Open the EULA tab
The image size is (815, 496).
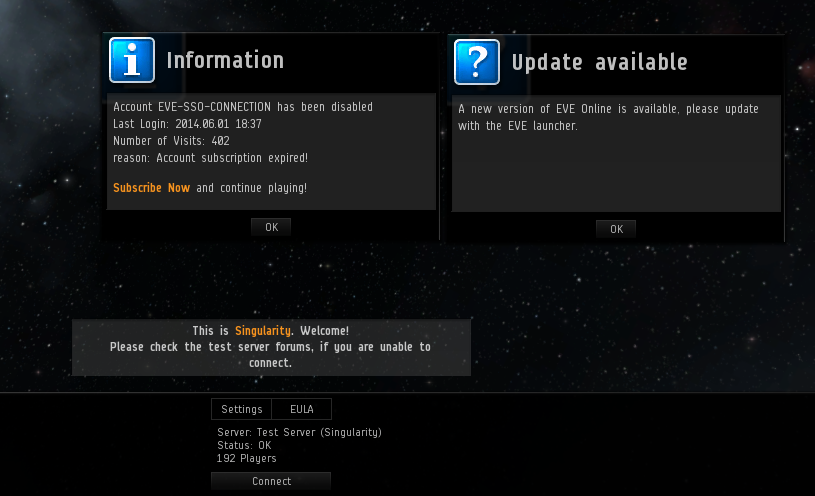click(x=301, y=409)
